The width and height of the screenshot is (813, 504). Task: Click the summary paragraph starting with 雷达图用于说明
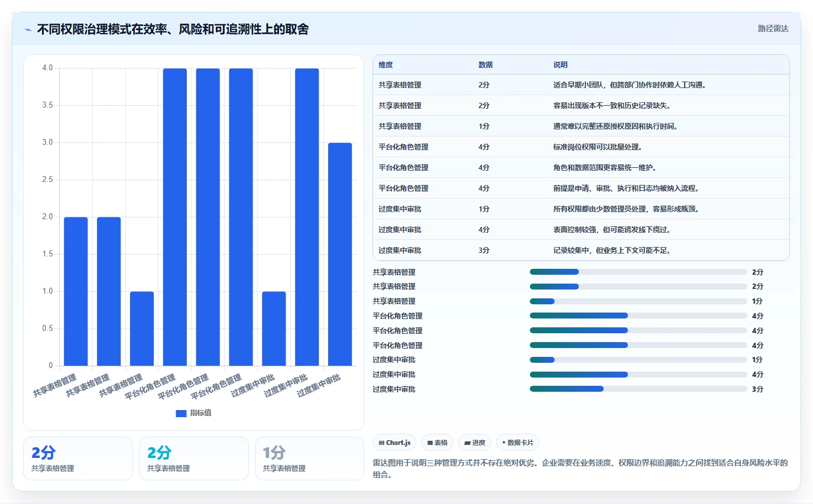point(580,469)
